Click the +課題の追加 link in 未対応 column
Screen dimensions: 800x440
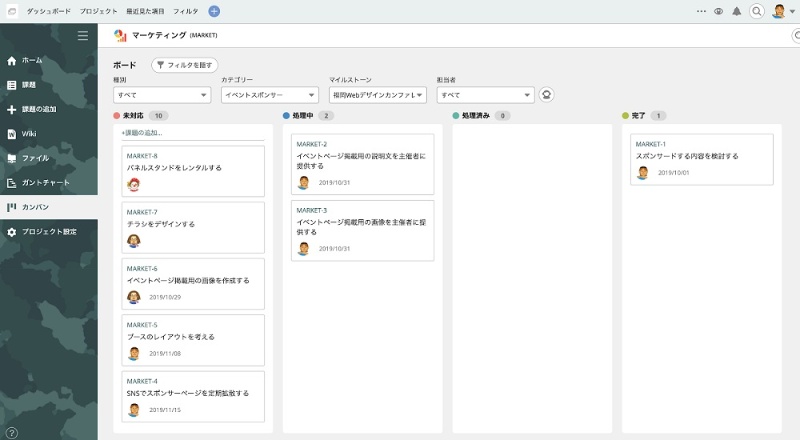(x=142, y=132)
